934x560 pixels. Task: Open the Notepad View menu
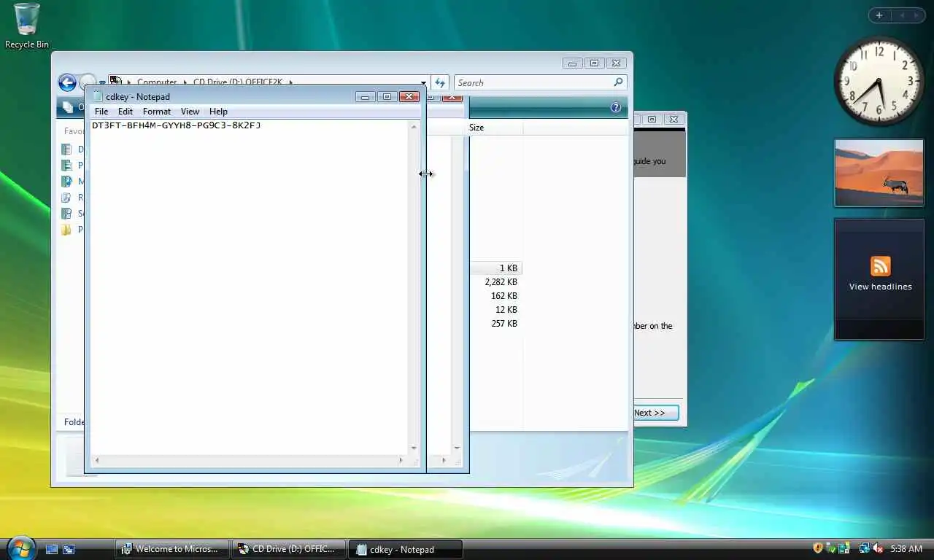coord(190,112)
